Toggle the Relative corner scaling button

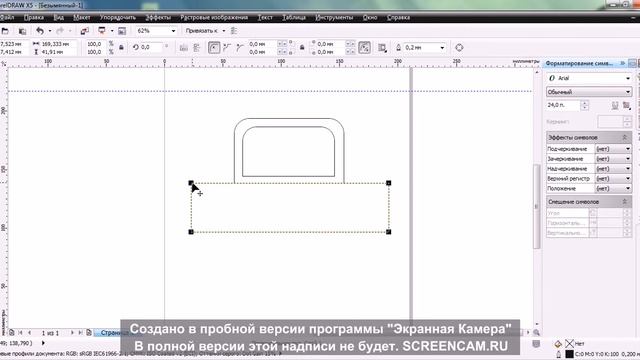click(x=364, y=48)
